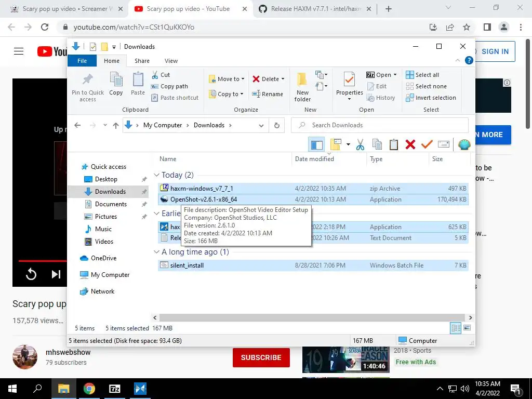This screenshot has width=532, height=399.
Task: Open Properties via the checkmark page icon
Action: click(x=349, y=79)
